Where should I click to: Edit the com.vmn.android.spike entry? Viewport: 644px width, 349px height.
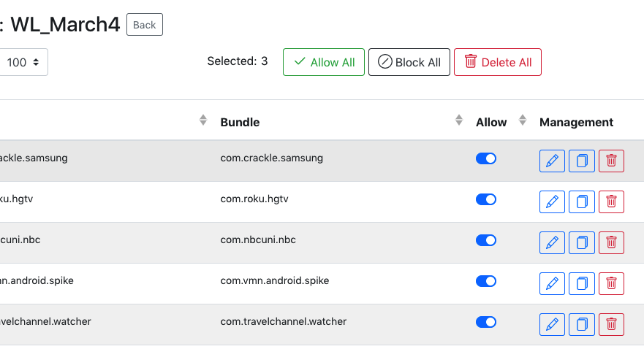pyautogui.click(x=552, y=283)
